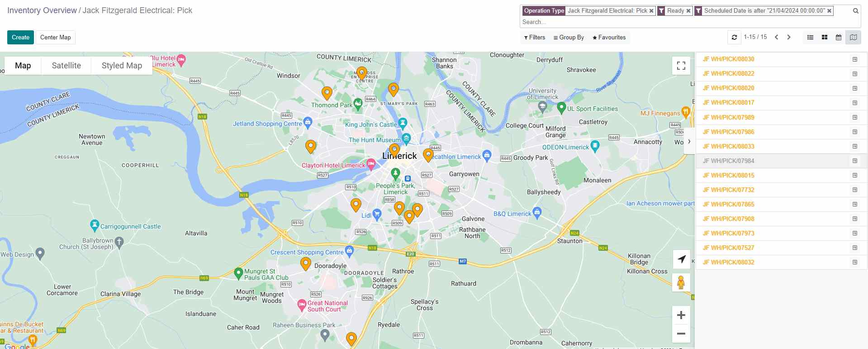Viewport: 868px width, 349px height.
Task: Go to previous page of records
Action: (x=776, y=37)
